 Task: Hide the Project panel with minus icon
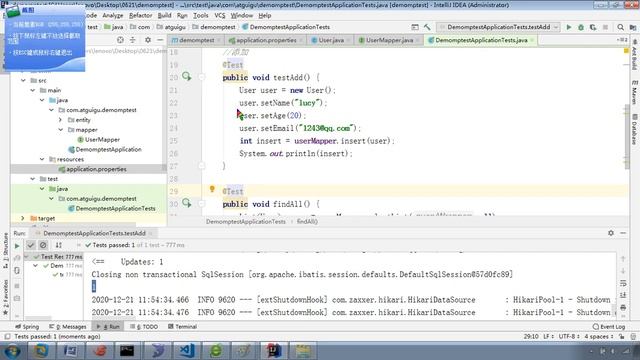tap(160, 40)
